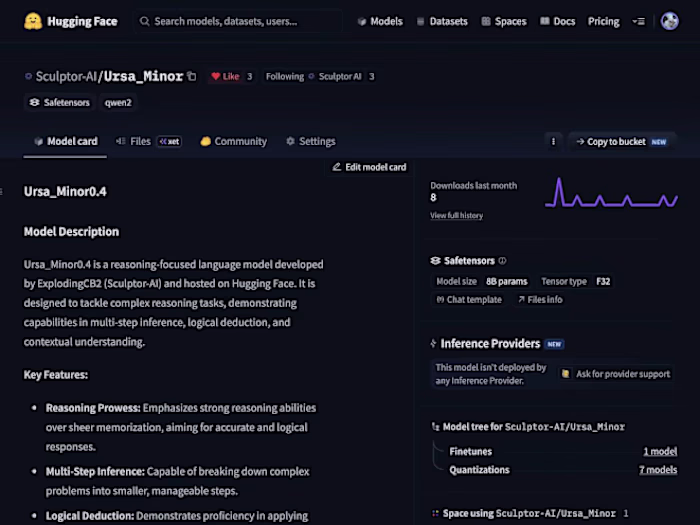700x525 pixels.
Task: Open the Quantizations 7 models link
Action: [658, 470]
